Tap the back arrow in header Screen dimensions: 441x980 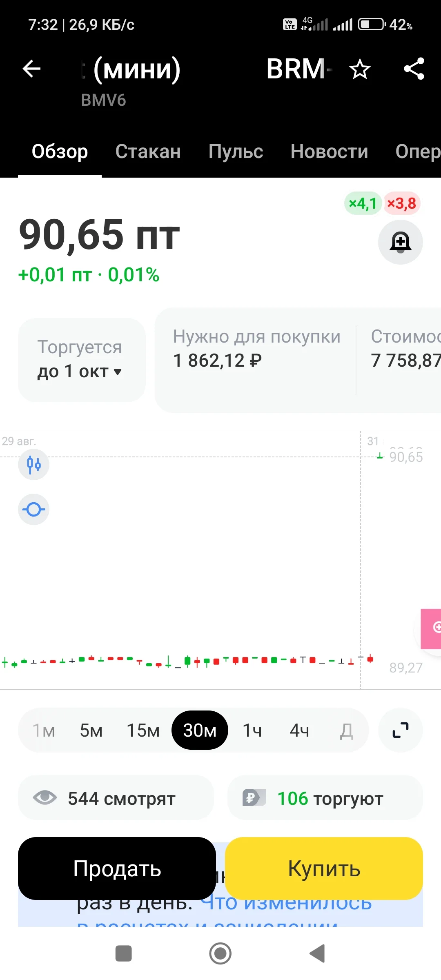pos(31,69)
